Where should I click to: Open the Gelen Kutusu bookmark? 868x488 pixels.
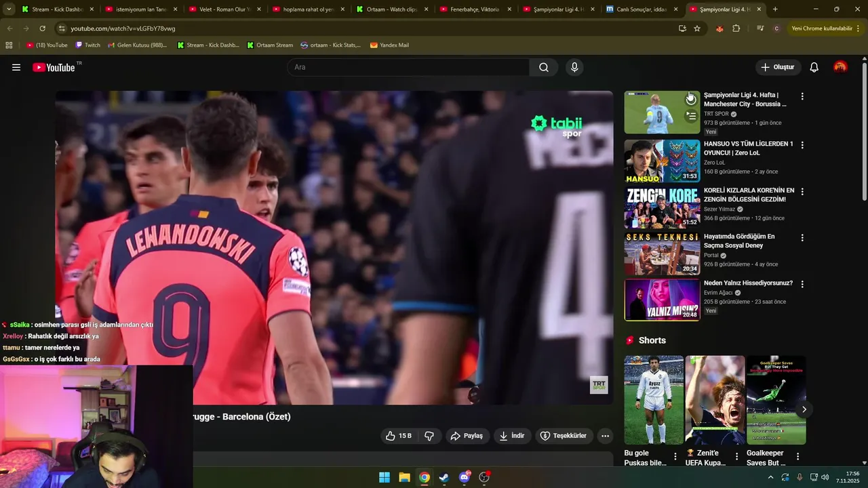(x=138, y=45)
